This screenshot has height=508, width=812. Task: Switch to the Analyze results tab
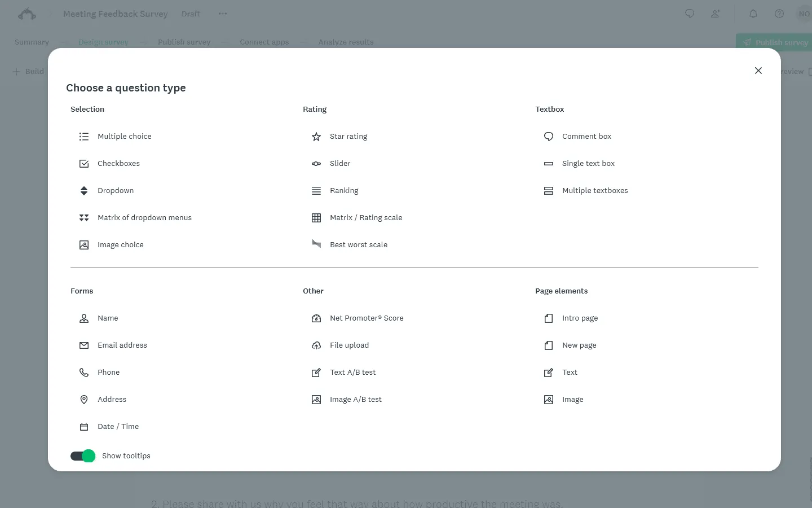346,42
